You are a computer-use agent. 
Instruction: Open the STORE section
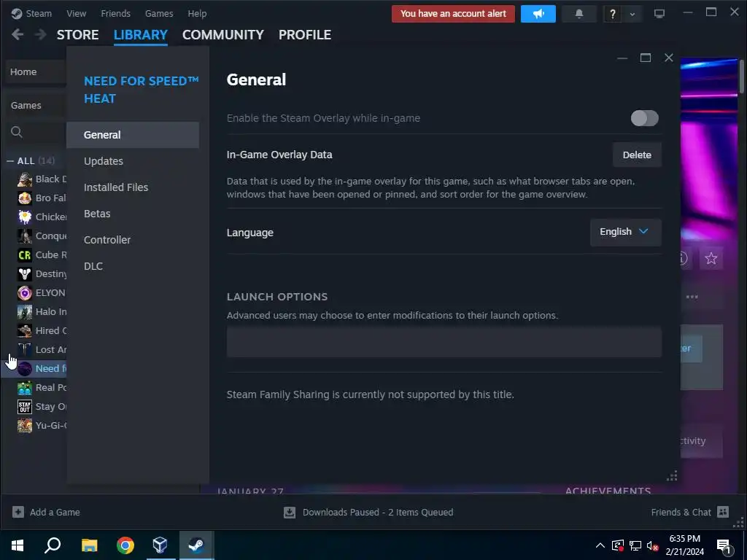click(x=77, y=35)
